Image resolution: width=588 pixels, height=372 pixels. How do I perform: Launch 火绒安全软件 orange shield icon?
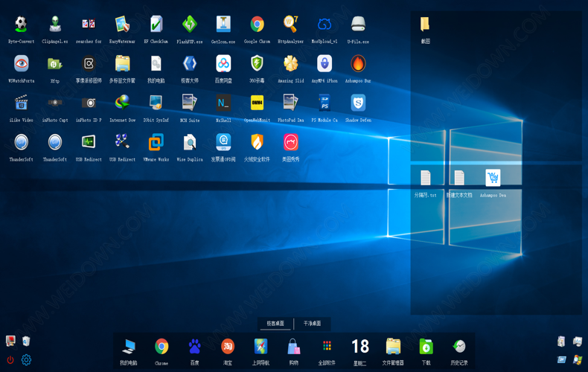(x=257, y=142)
